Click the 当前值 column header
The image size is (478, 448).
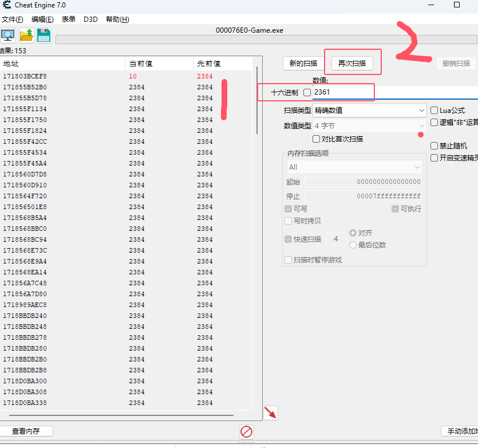click(x=159, y=64)
